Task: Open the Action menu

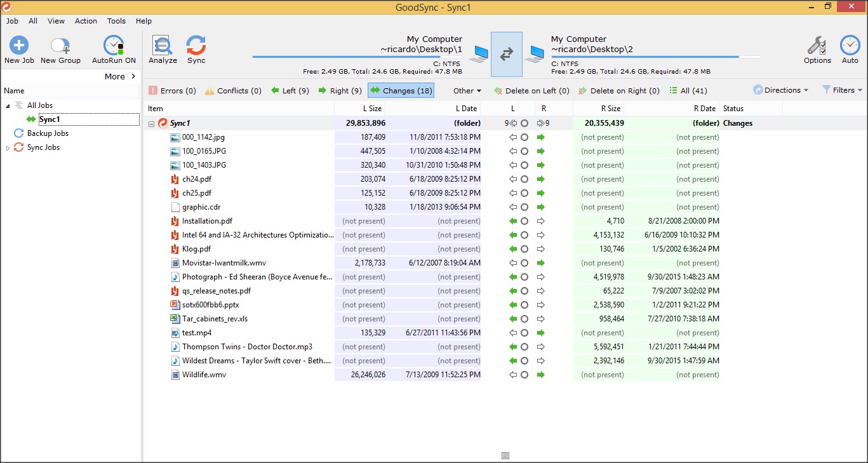Action: 86,21
